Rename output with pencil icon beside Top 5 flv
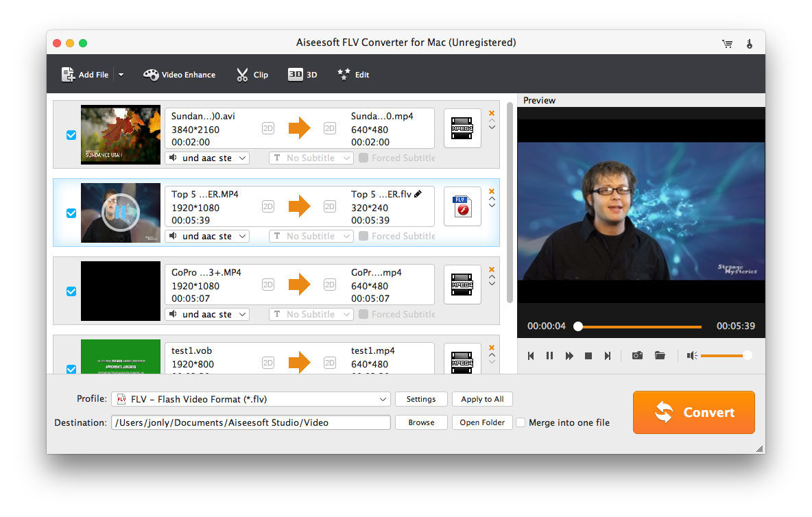812x517 pixels. (x=418, y=194)
